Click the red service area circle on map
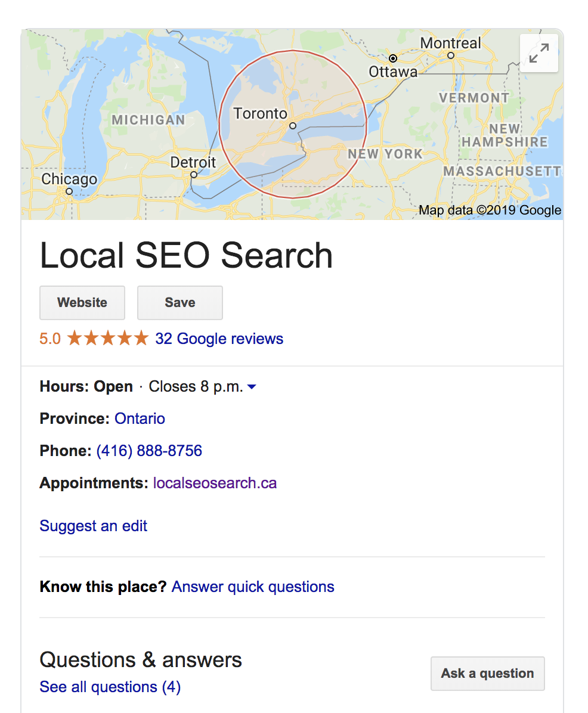 pos(293,124)
